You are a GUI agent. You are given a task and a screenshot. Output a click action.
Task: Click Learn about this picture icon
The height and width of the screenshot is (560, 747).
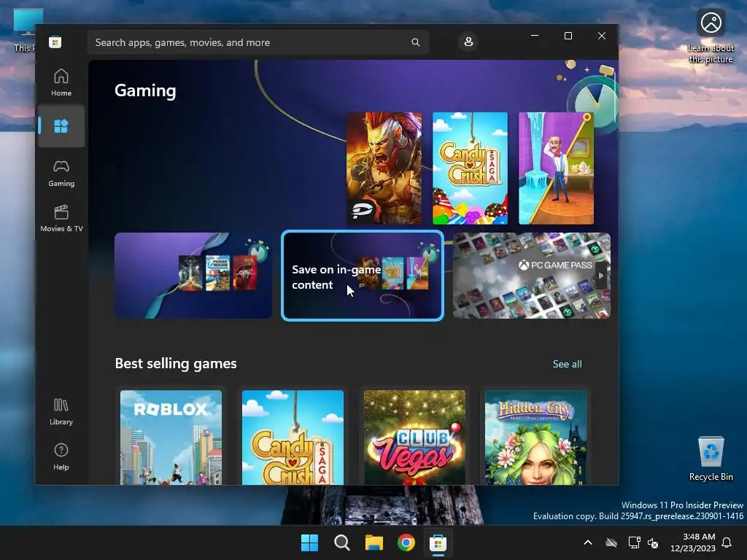[711, 36]
